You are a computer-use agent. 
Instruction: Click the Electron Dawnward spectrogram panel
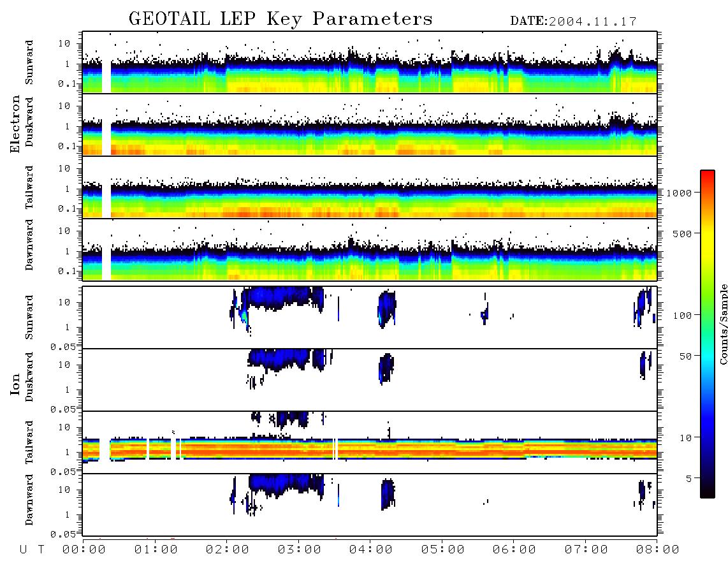[370, 249]
